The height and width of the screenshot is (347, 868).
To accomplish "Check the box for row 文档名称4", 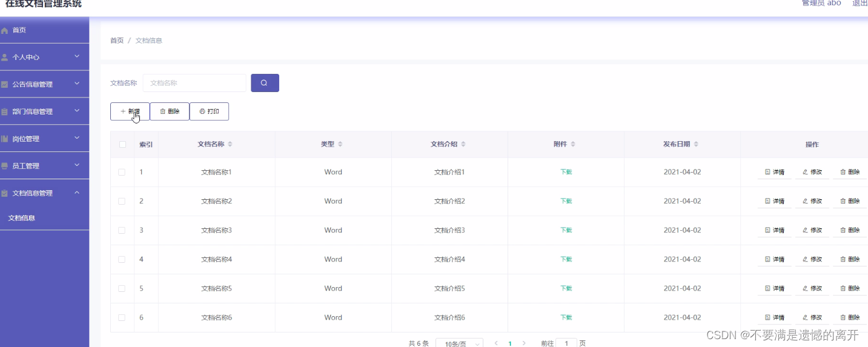I will pyautogui.click(x=122, y=259).
